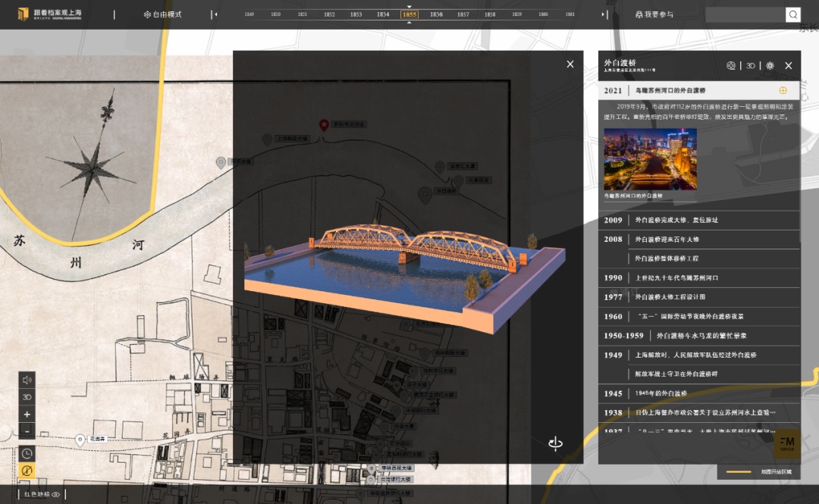This screenshot has height=504, width=819.
Task: Switch the map to 3D view
Action: (27, 397)
